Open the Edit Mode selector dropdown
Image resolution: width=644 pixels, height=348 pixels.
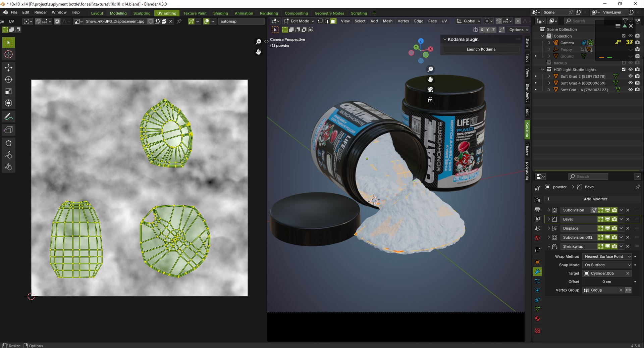pos(299,21)
